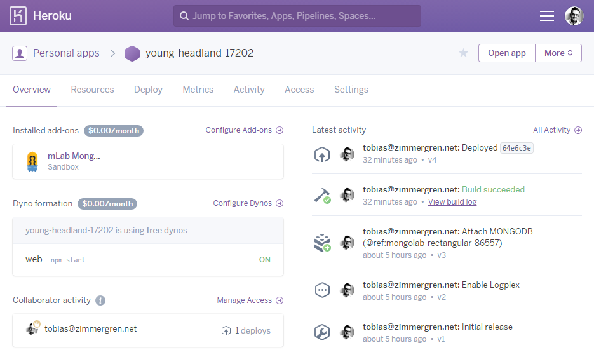
Task: Open the Resources tab
Action: click(92, 90)
